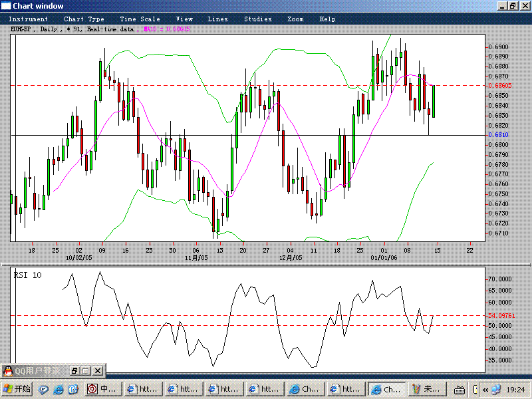
Task: Expand hidden tray icons with the « chevron
Action: point(485,390)
